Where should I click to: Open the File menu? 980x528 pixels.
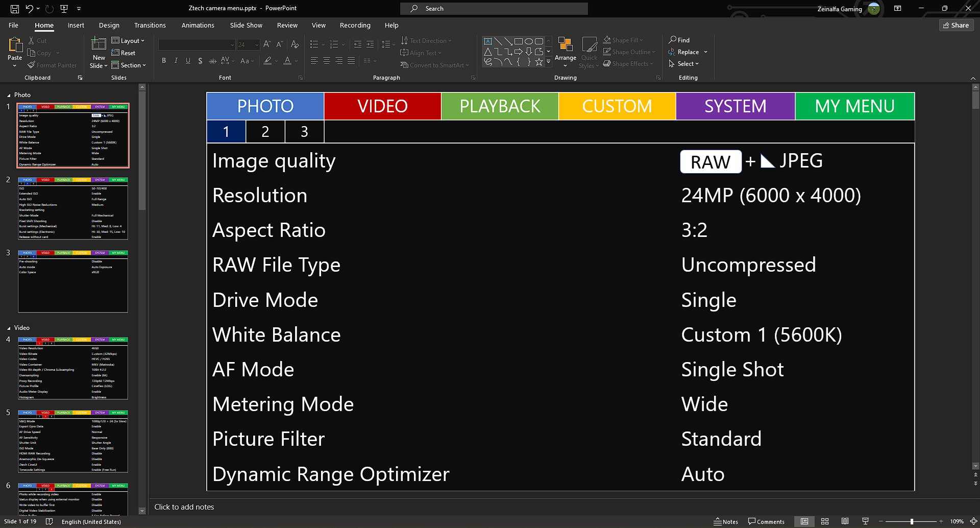click(13, 25)
